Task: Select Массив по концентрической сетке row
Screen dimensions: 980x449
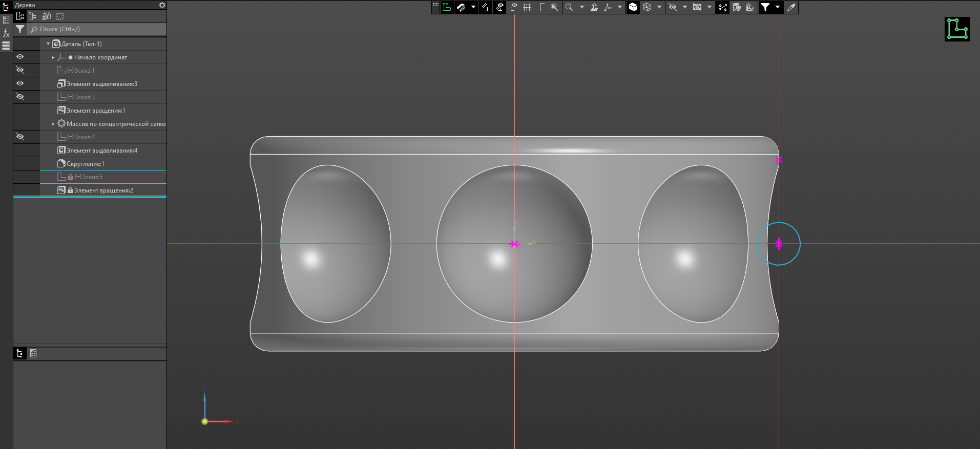Action: click(x=103, y=124)
